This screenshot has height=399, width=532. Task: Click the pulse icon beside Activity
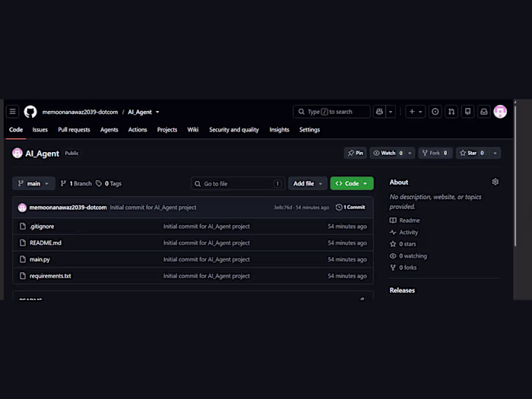[393, 233]
